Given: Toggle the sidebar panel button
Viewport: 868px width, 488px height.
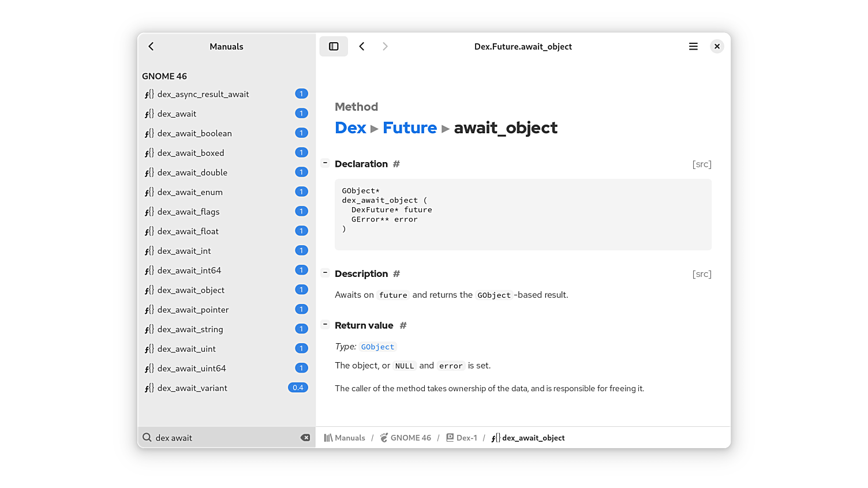Looking at the screenshot, I should [334, 46].
